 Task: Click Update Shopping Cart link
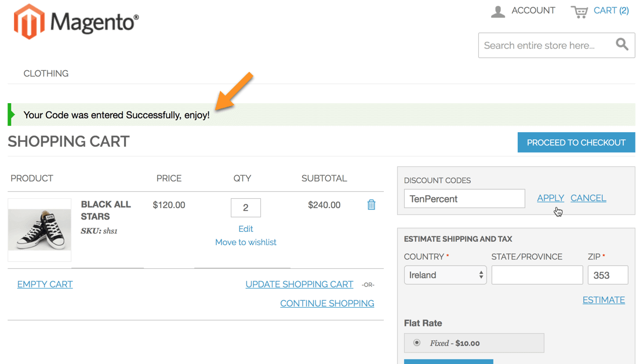point(299,285)
